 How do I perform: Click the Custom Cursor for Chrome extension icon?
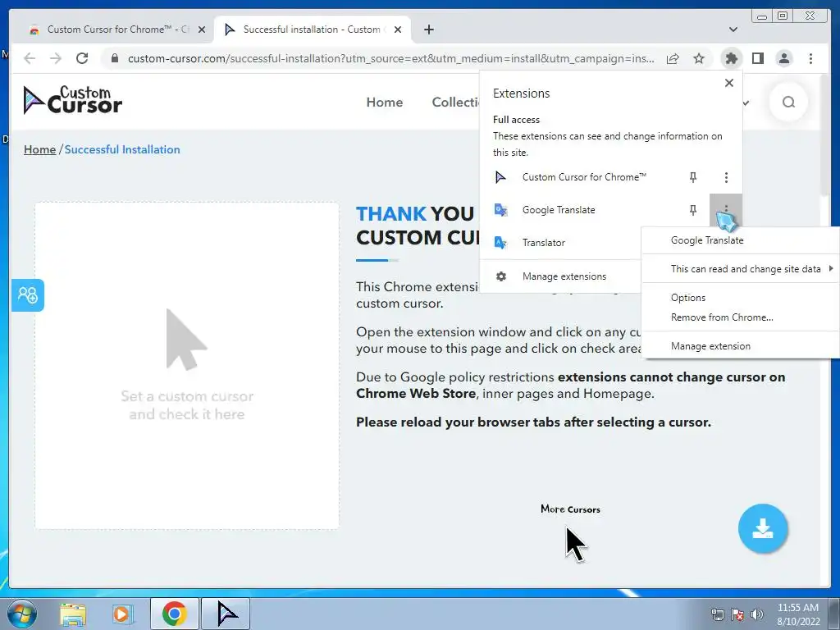click(500, 177)
